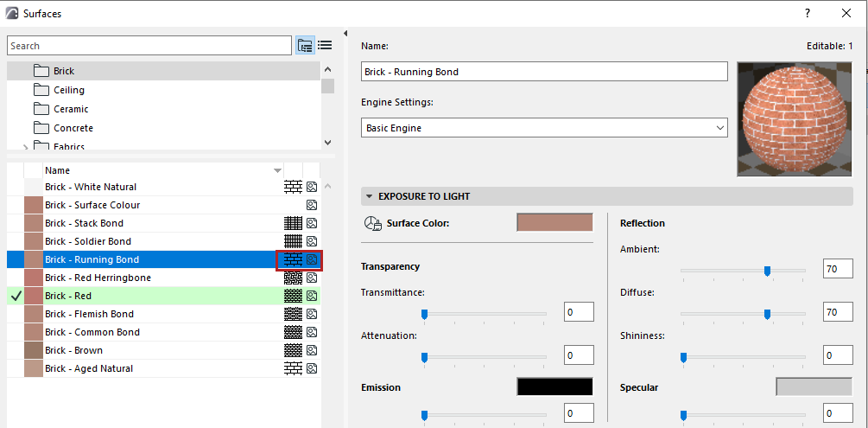Open the Name column sort dropdown arrow
The width and height of the screenshot is (868, 428).
pyautogui.click(x=277, y=170)
